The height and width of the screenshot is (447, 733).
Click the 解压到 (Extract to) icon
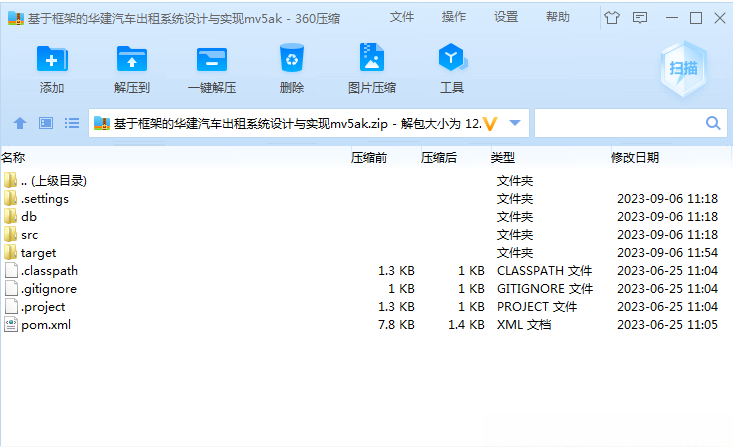[x=132, y=59]
